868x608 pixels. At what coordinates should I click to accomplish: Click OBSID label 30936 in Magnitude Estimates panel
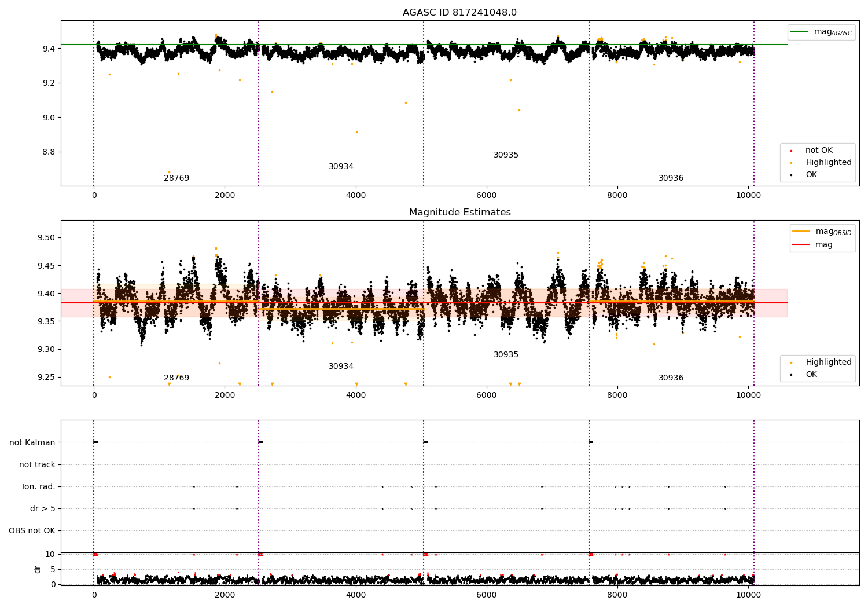tap(671, 378)
